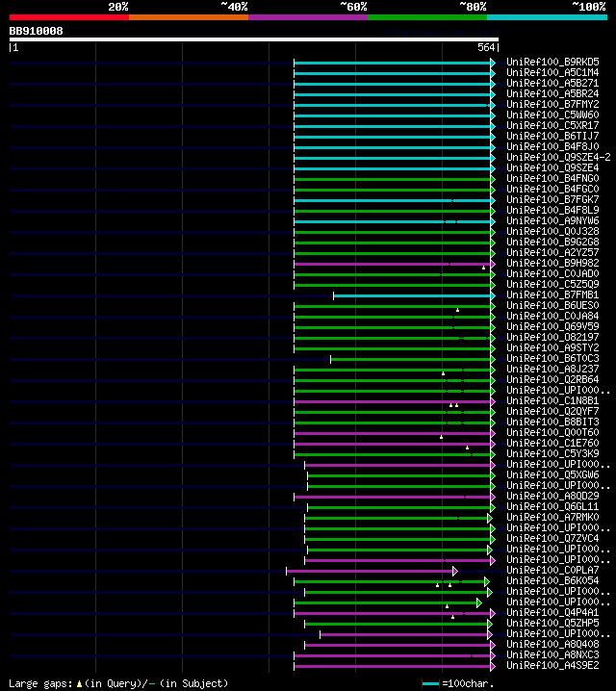Screen dimensions: 616x691
Task: Select the UniRef100_C5Z5Q9 entry
Action: click(x=552, y=284)
